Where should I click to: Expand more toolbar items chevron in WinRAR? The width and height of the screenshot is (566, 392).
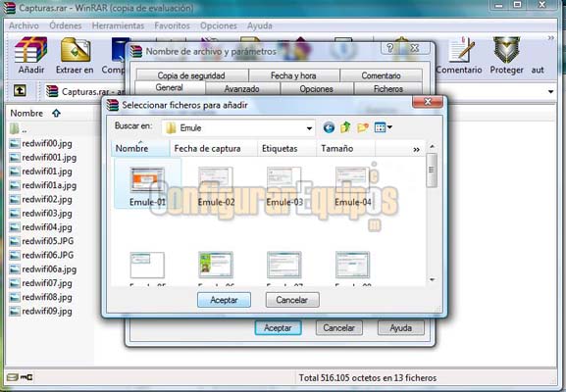click(550, 38)
